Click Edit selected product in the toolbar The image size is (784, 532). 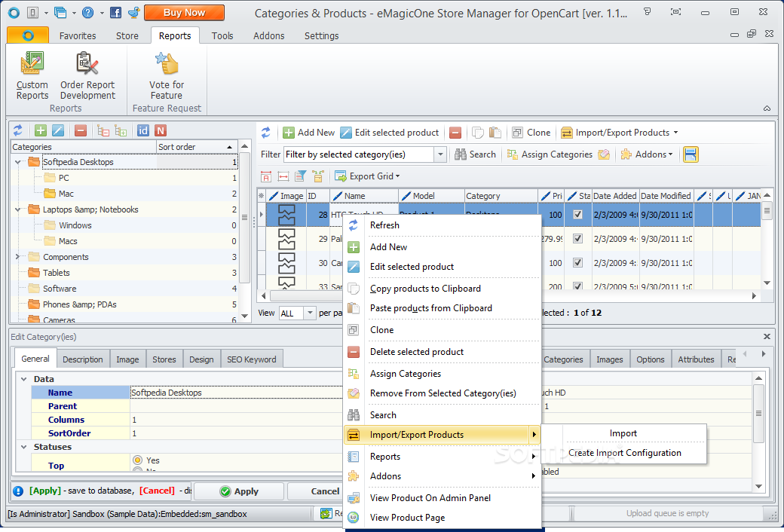[x=390, y=133]
